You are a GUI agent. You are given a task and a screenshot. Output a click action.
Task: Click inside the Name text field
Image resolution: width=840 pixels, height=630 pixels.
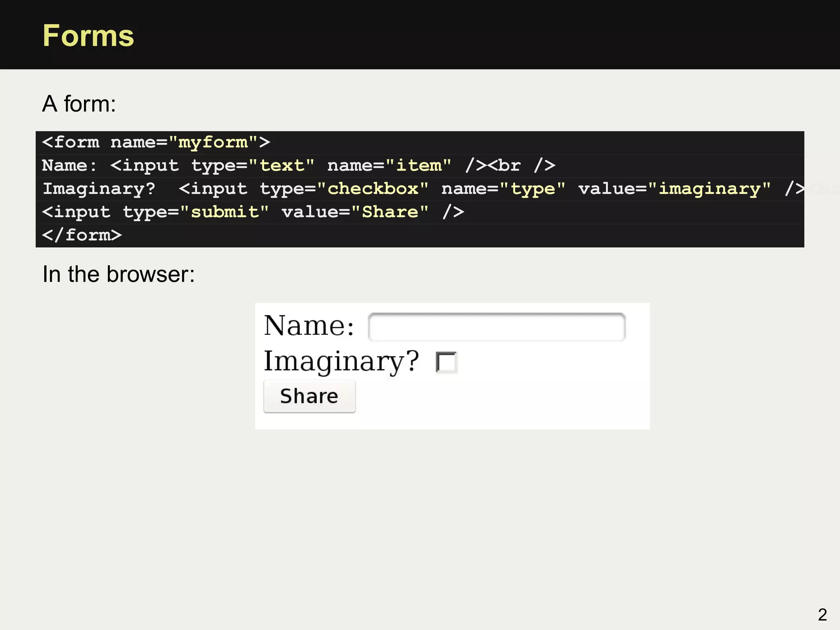(496, 327)
